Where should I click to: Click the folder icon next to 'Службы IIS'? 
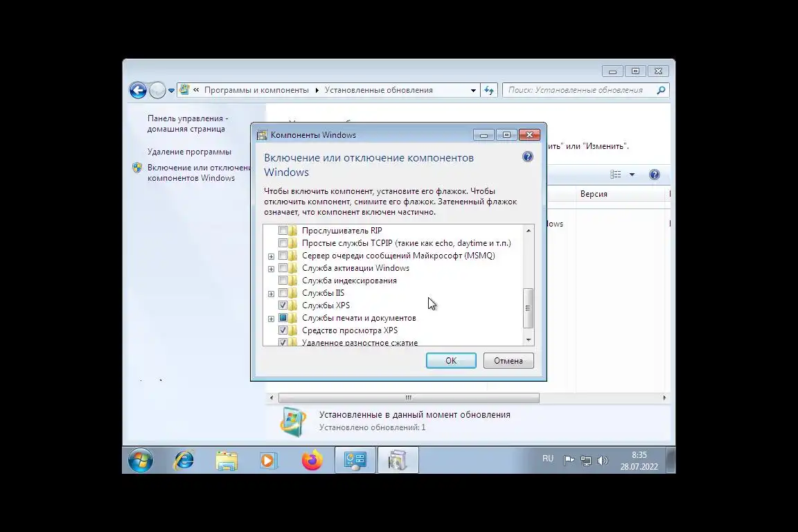coord(293,293)
